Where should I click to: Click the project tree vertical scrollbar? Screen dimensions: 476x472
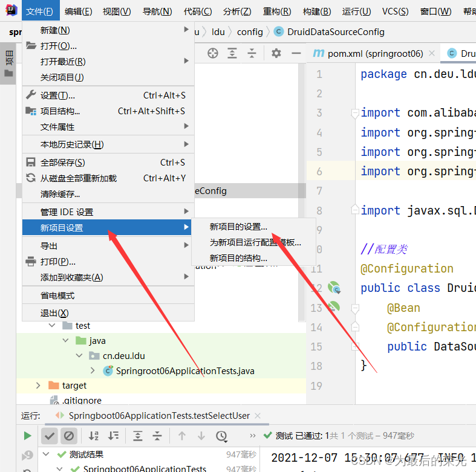pos(301,193)
